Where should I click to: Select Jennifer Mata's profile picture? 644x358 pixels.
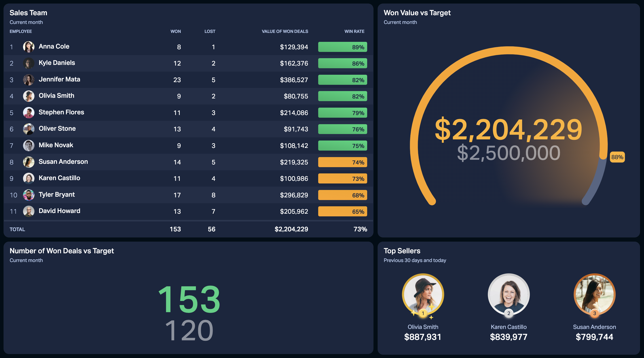pyautogui.click(x=28, y=80)
